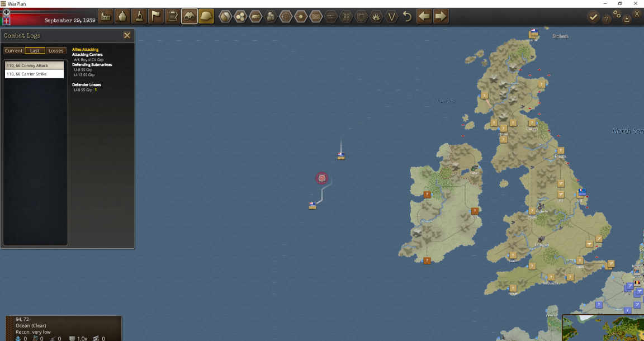Click the Recon. very low info text
Screen dimensions: 644x341
[34, 332]
